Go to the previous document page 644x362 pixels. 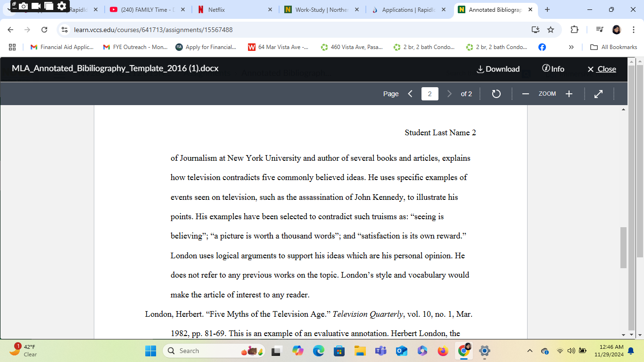(x=410, y=93)
